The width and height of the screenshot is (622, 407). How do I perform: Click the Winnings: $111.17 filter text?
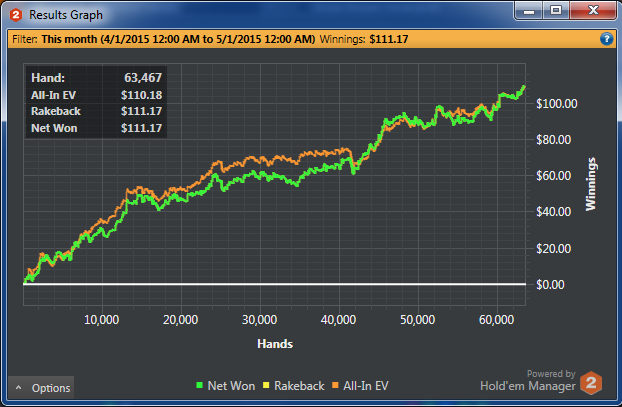click(x=364, y=39)
